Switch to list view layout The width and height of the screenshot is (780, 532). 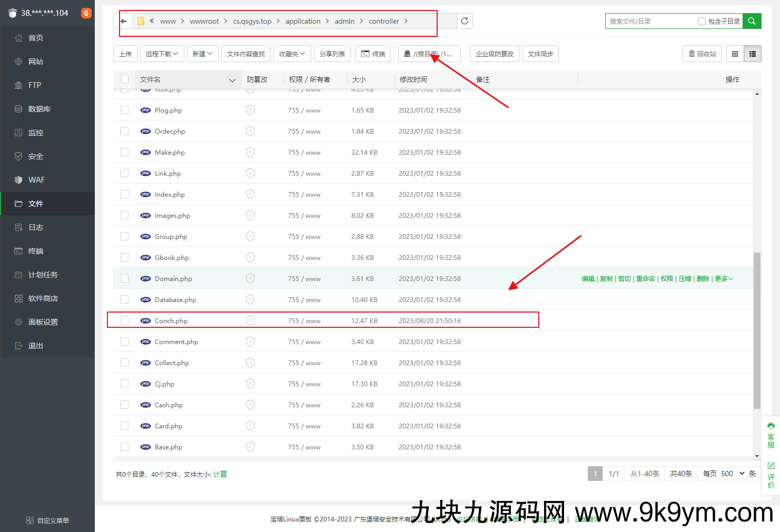753,54
